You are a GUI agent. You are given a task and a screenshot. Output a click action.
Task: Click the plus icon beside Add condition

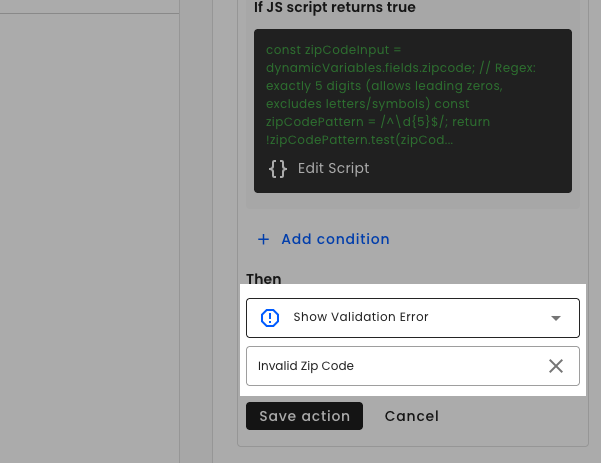click(x=263, y=239)
